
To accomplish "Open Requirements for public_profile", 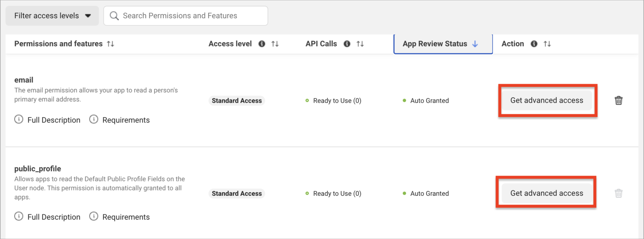I will (x=126, y=217).
